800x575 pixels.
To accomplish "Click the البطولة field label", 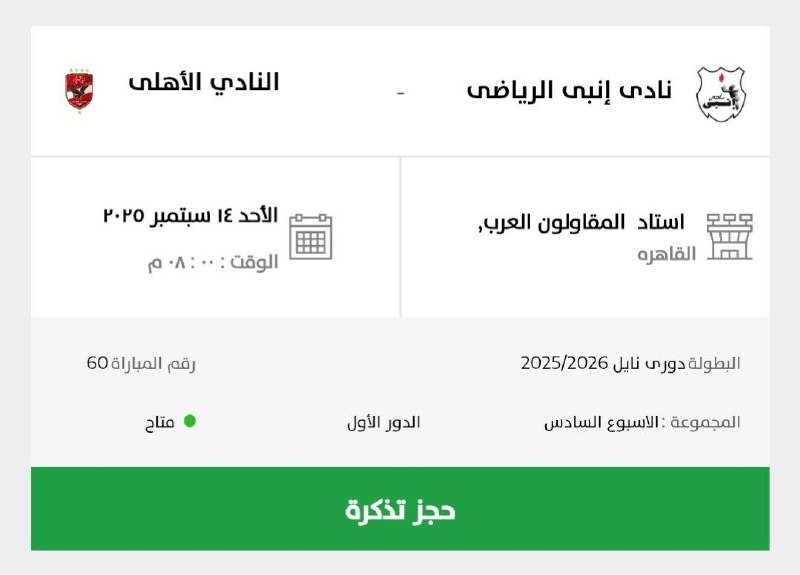I will (714, 363).
